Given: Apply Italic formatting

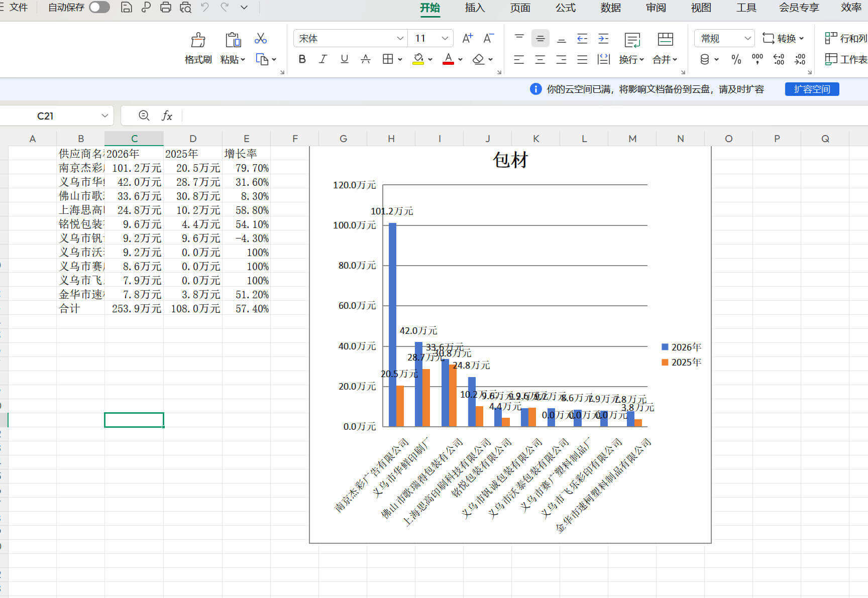Looking at the screenshot, I should tap(323, 59).
